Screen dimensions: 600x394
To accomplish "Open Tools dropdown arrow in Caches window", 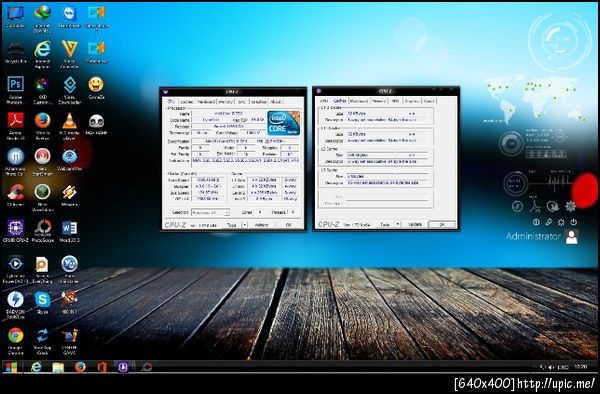I will tap(398, 224).
